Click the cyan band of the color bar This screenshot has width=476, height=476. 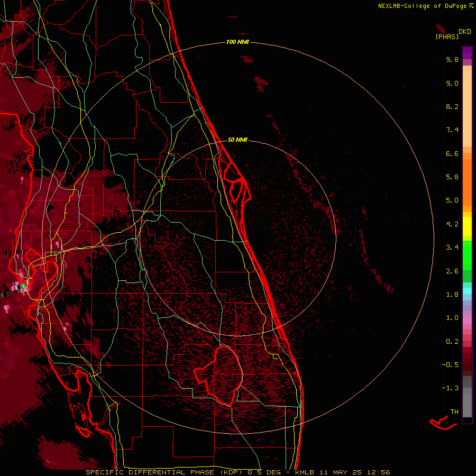(x=467, y=291)
